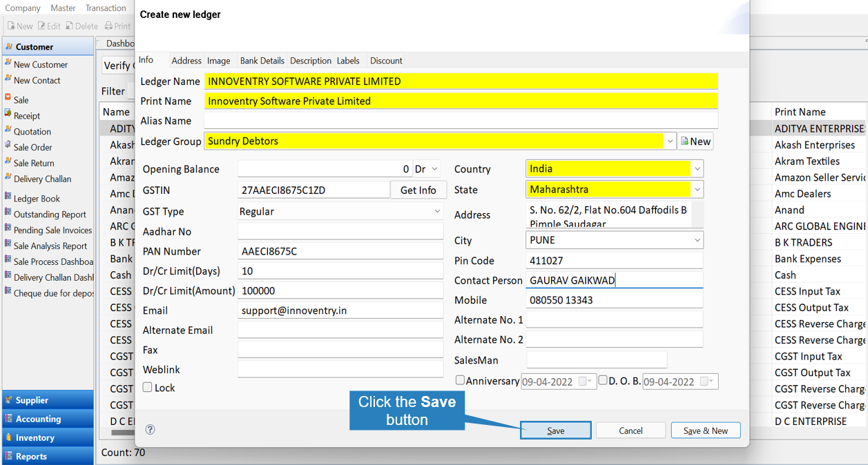The width and height of the screenshot is (868, 465).
Task: Expand the Country dropdown
Action: point(697,168)
